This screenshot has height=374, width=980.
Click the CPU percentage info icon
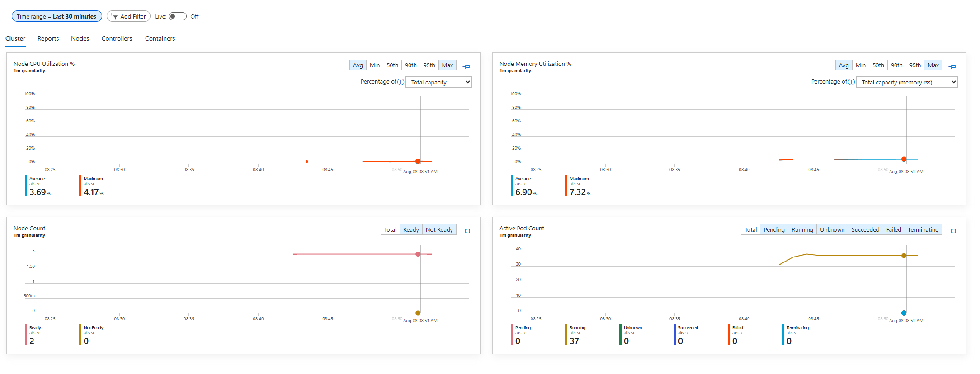pyautogui.click(x=400, y=82)
